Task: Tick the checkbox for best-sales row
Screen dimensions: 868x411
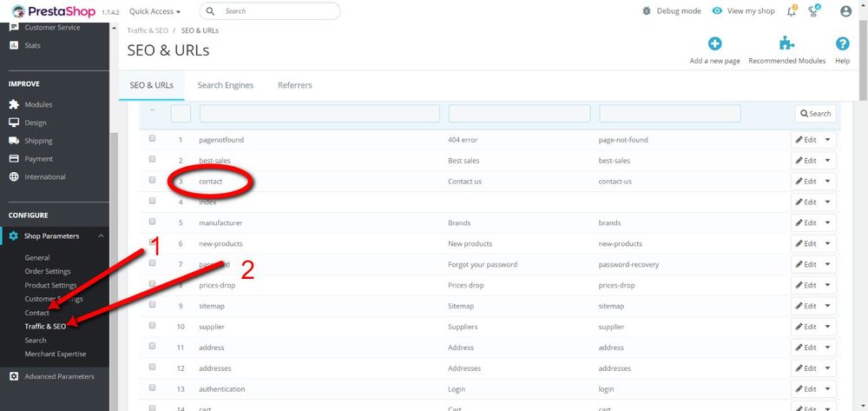Action: click(152, 159)
